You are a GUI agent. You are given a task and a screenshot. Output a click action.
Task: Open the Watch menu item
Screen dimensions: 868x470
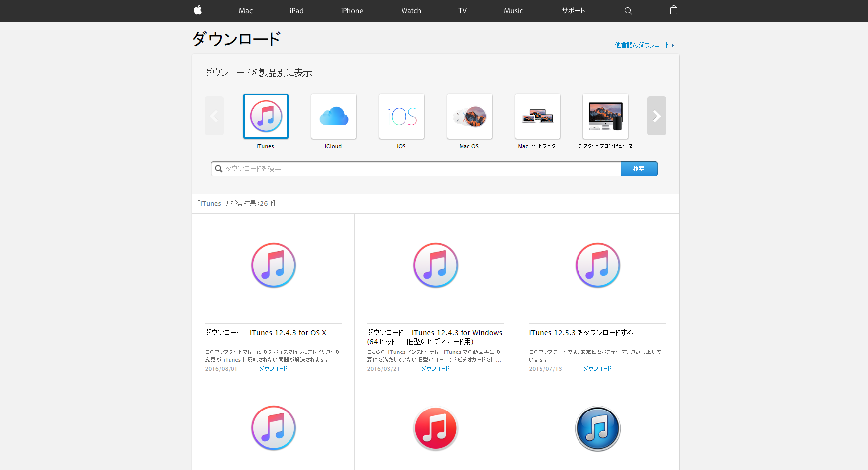(x=411, y=11)
